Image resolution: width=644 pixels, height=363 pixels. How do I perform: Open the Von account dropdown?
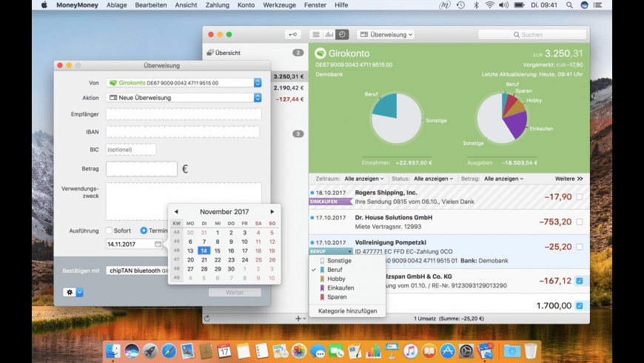pos(184,83)
